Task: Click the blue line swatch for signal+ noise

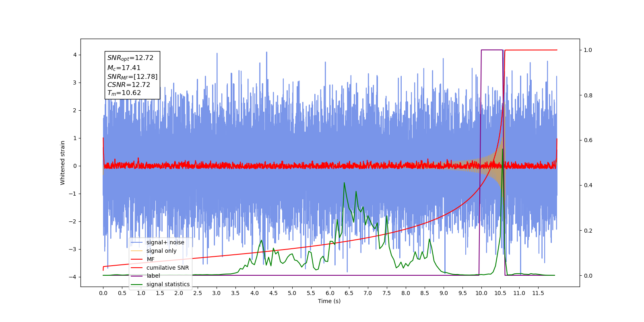Action: coord(137,242)
